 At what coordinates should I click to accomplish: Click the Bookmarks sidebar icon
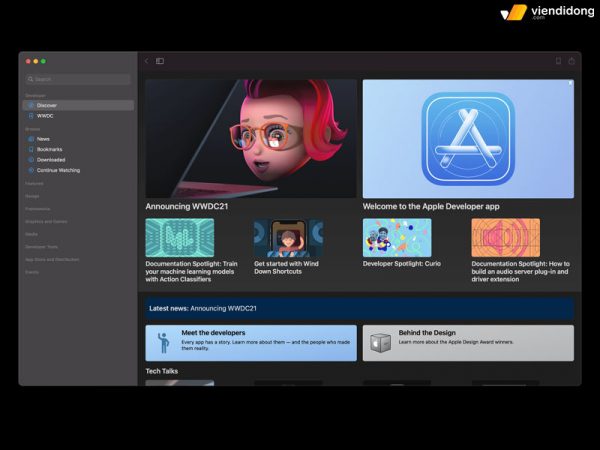click(31, 149)
